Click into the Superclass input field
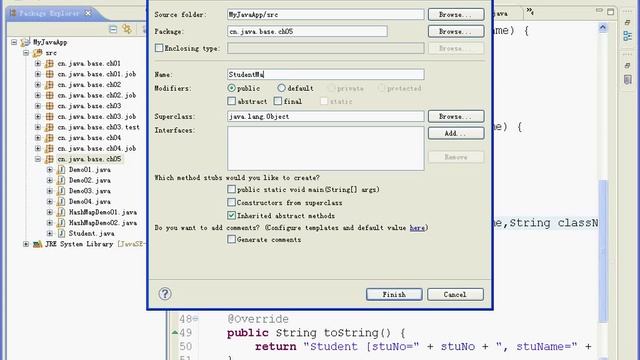 click(326, 116)
